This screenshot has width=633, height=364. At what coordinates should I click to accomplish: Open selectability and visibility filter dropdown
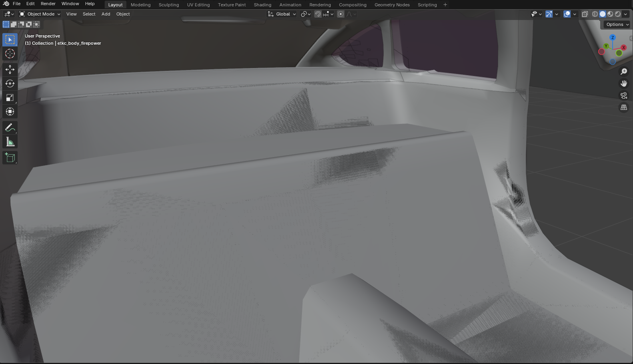536,14
